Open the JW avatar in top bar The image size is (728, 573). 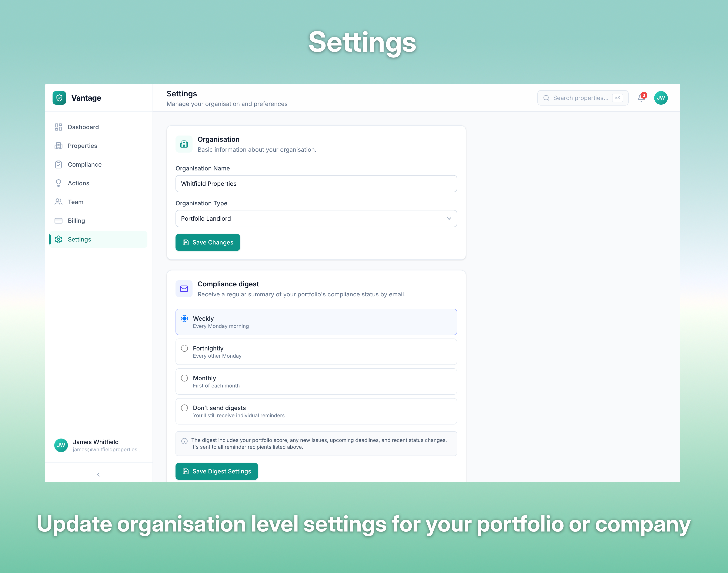661,98
